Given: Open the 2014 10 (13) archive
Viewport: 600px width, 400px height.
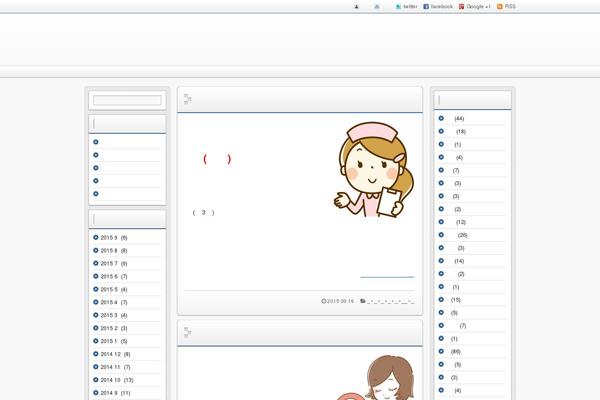Looking at the screenshot, I should [117, 380].
